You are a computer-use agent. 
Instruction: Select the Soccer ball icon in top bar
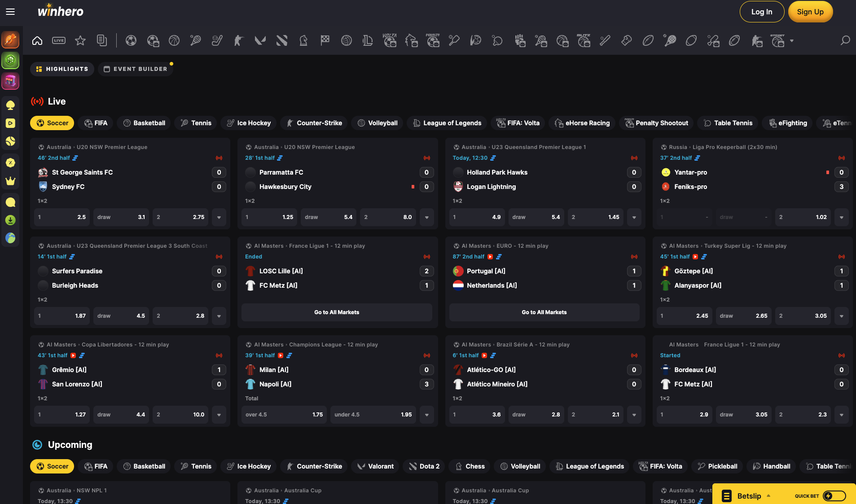[131, 41]
